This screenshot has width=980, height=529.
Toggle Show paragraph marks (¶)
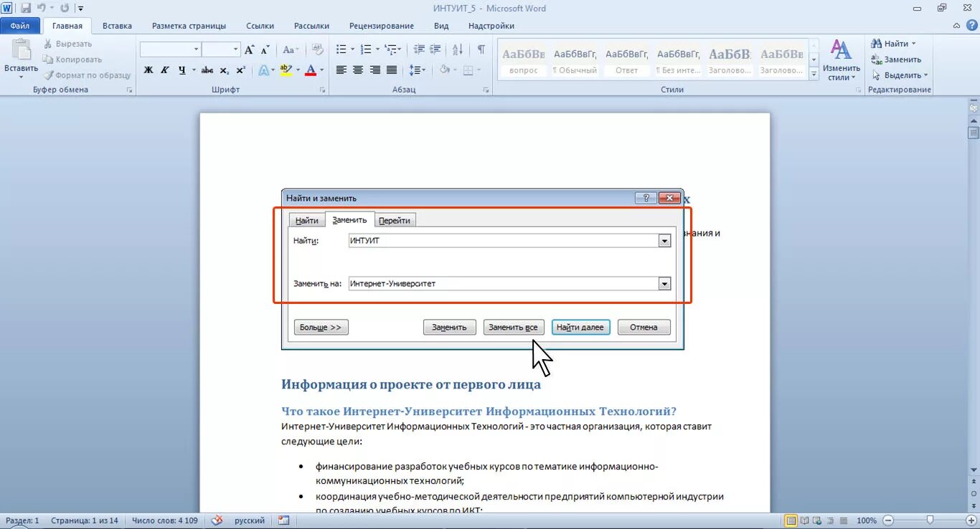point(481,49)
